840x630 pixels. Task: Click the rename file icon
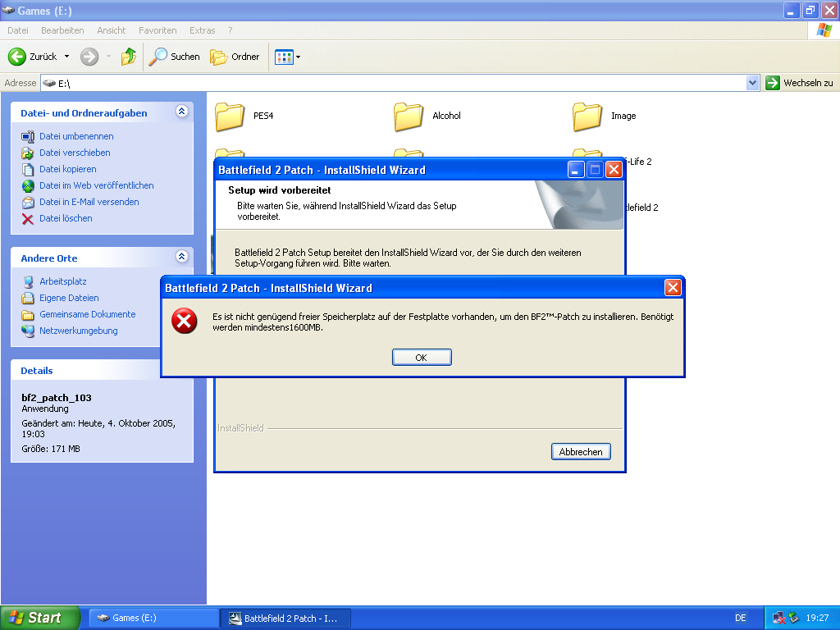tap(27, 137)
